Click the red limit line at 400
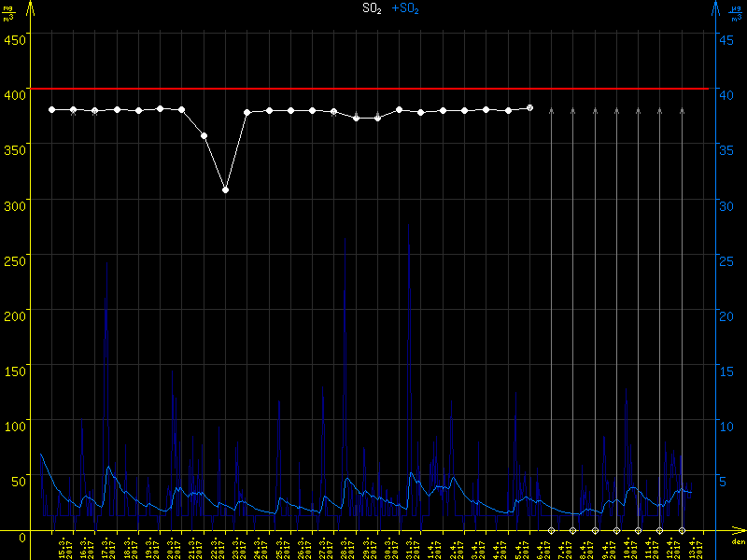The height and width of the screenshot is (560, 747). (373, 89)
